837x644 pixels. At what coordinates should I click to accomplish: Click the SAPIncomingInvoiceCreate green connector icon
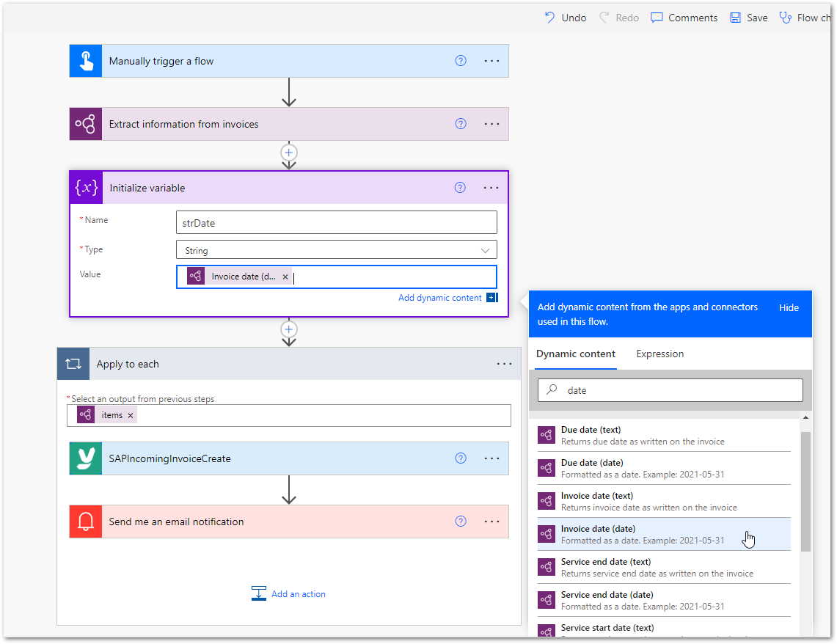pos(86,458)
